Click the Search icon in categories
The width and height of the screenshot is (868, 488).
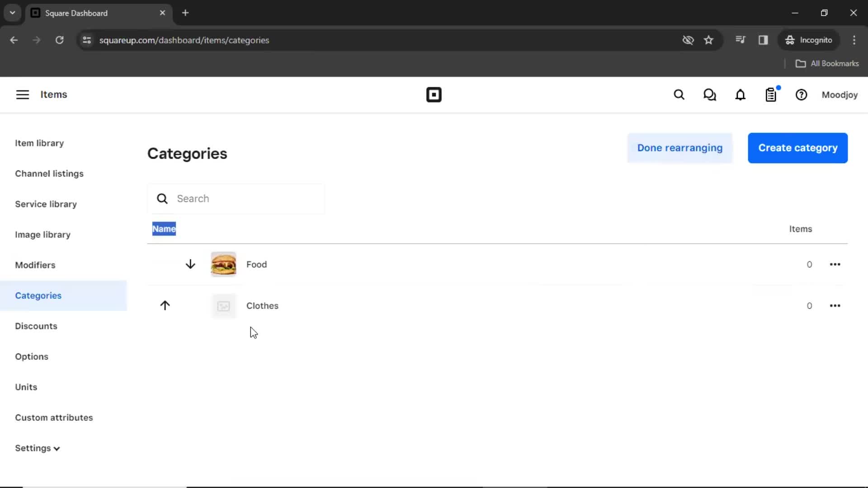pos(162,198)
